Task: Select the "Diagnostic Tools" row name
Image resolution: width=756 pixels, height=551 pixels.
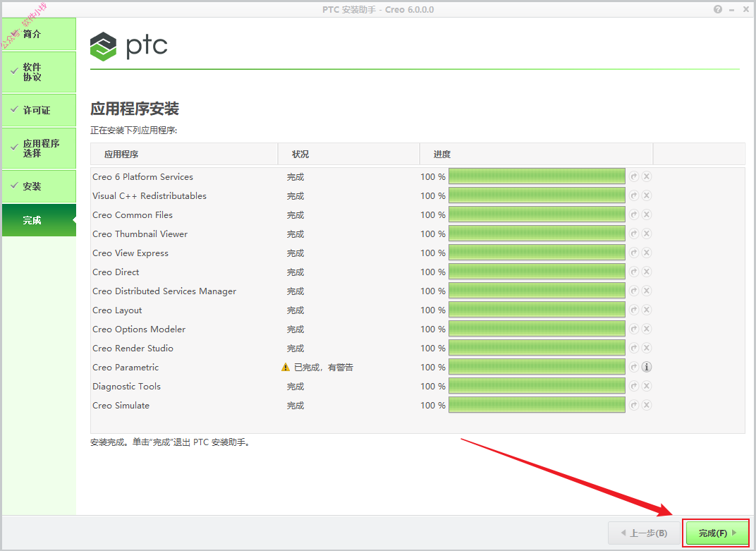Action: tap(126, 386)
